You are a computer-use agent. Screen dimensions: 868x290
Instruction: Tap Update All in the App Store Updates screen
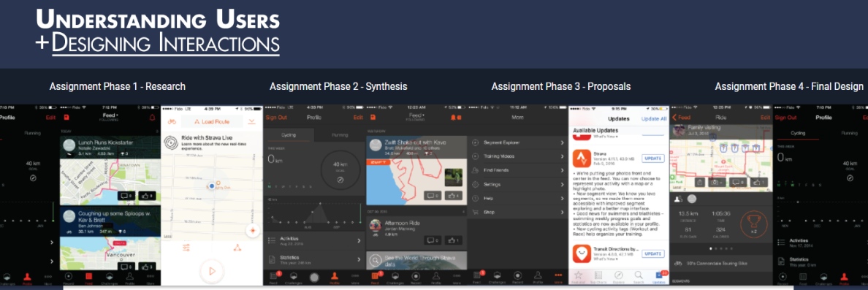653,119
